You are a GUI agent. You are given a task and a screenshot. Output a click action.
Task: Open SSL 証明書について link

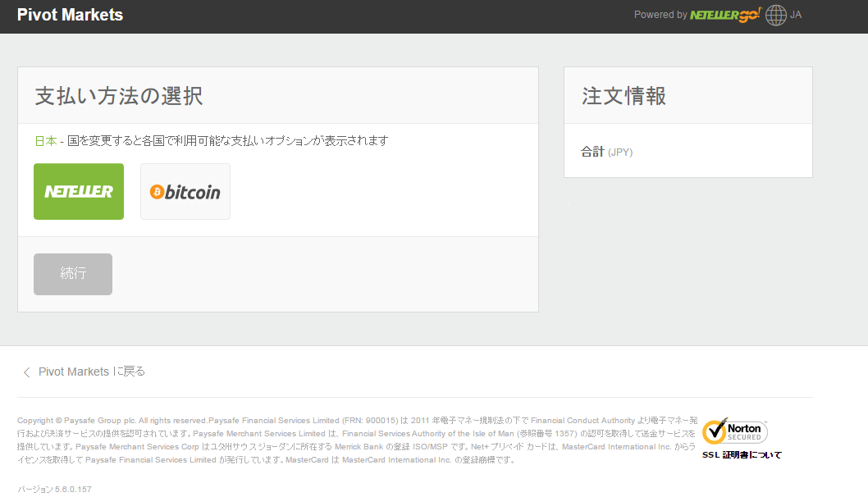[742, 455]
